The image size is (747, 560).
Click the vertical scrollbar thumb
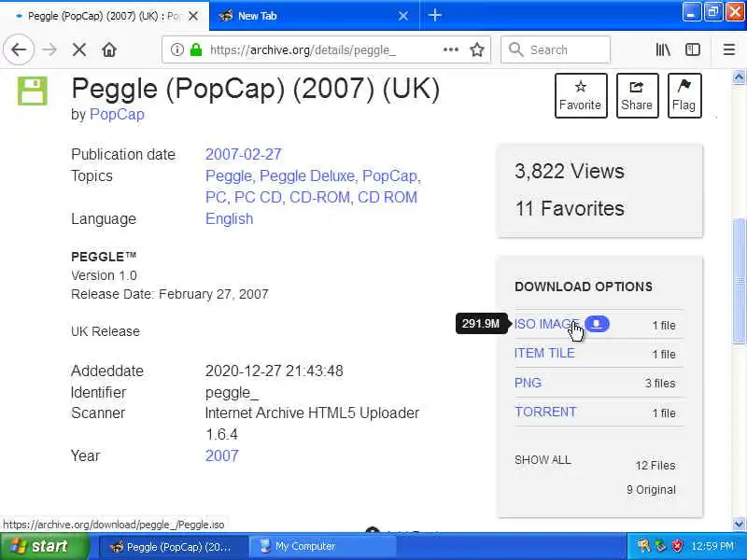pyautogui.click(x=740, y=281)
